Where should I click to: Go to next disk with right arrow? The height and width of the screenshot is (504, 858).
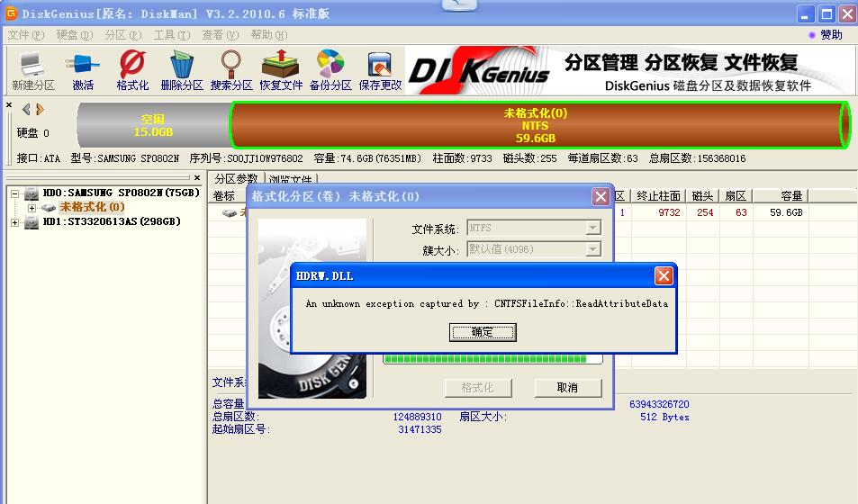(40, 110)
